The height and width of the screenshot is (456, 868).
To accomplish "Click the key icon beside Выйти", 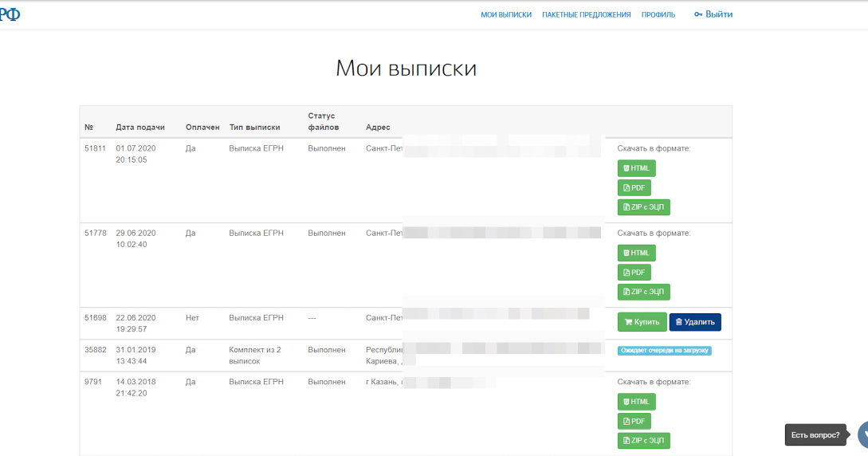I will (x=698, y=14).
